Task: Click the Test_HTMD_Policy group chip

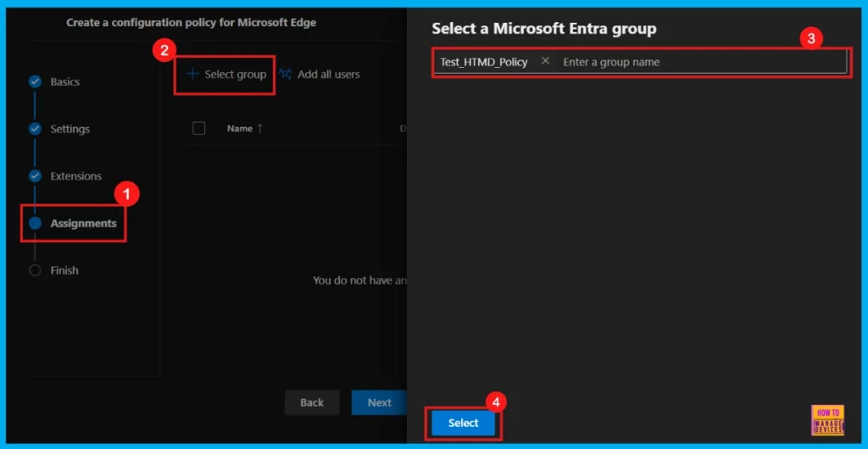Action: (484, 62)
